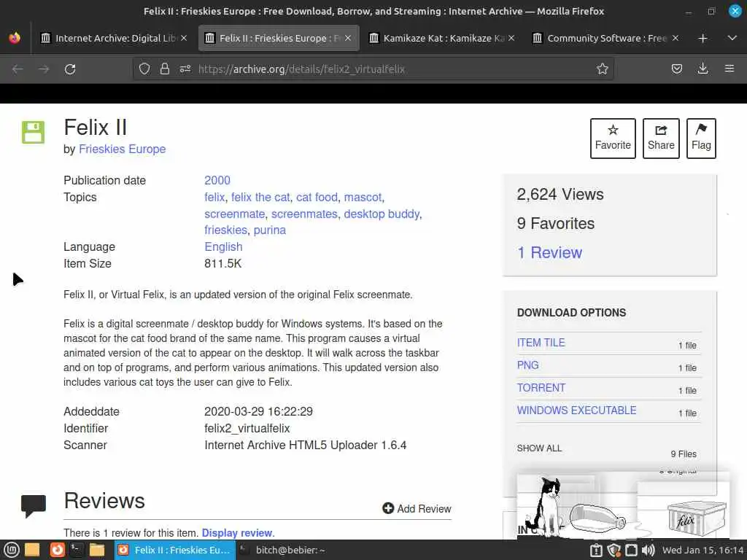Open the 'mascot' topic link
Viewport: 747px width, 560px height.
363,197
